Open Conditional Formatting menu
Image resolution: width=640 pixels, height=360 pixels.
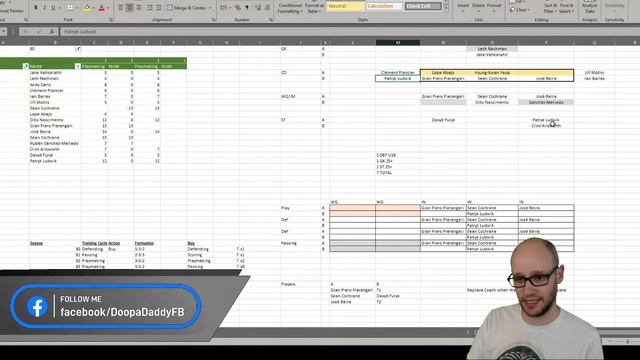(290, 8)
